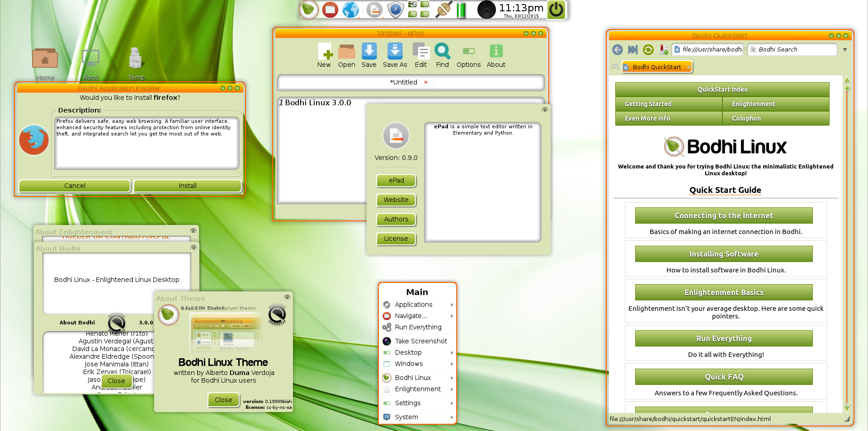Open the Quick FAQ guide
Viewport: 868px width, 431px height.
724,377
